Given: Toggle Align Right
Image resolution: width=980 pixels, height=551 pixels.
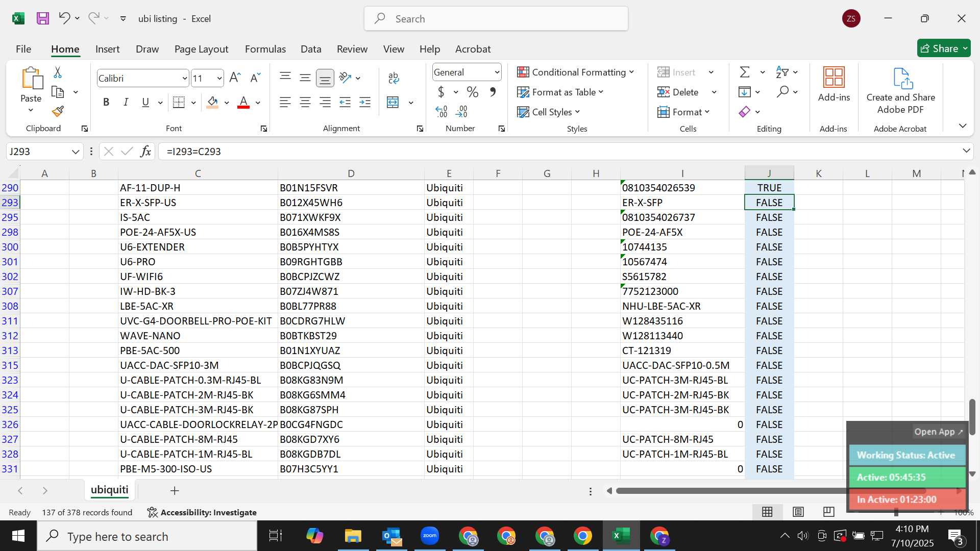Looking at the screenshot, I should (325, 102).
